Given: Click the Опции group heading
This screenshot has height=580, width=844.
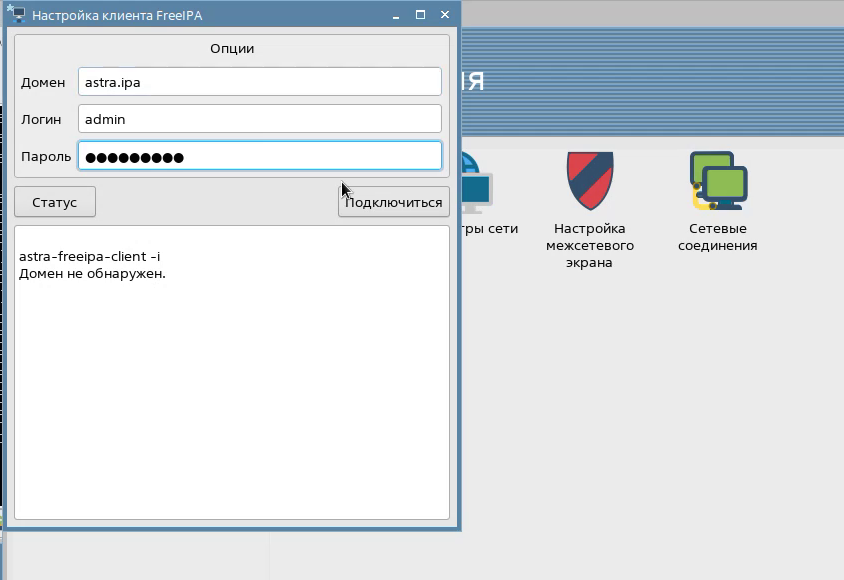Looking at the screenshot, I should pyautogui.click(x=232, y=48).
